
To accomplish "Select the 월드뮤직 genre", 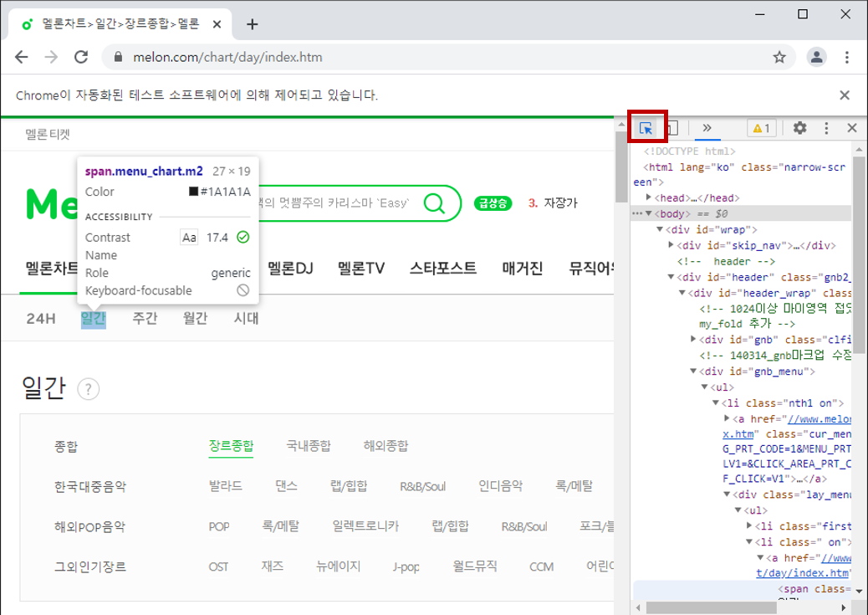I will [x=474, y=566].
